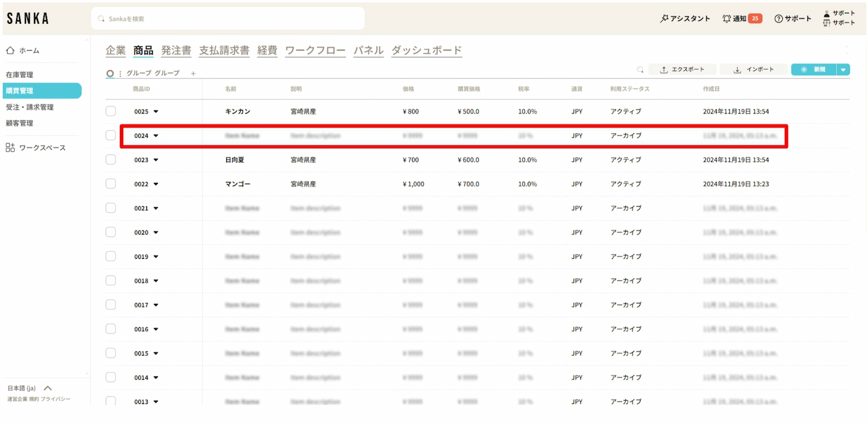Screen dimensions: 868x425
Task: Select checkbox for product 0017
Action: pyautogui.click(x=111, y=305)
